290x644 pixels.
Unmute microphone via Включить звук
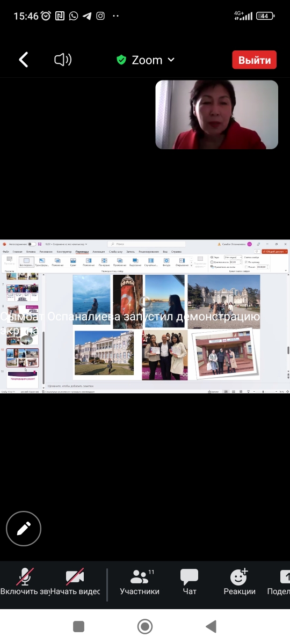(x=25, y=582)
